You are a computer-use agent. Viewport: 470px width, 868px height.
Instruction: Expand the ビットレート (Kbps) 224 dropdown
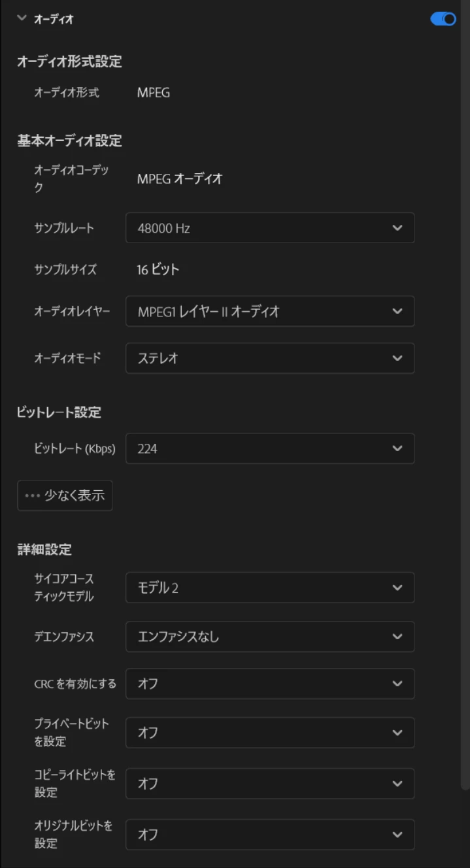(270, 448)
